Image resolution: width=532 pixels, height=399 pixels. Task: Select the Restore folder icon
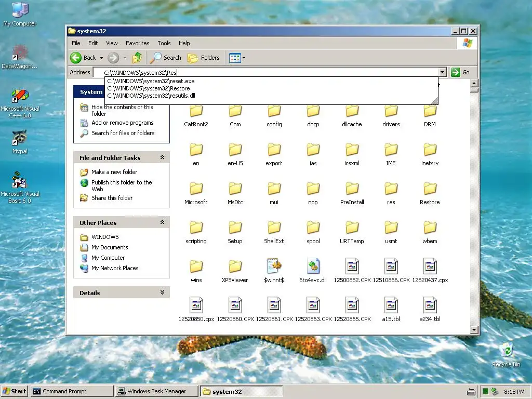[x=430, y=189]
